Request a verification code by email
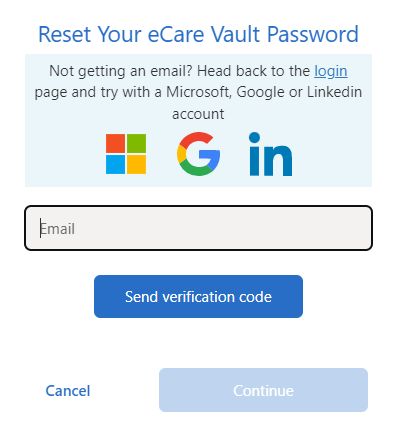 (198, 296)
